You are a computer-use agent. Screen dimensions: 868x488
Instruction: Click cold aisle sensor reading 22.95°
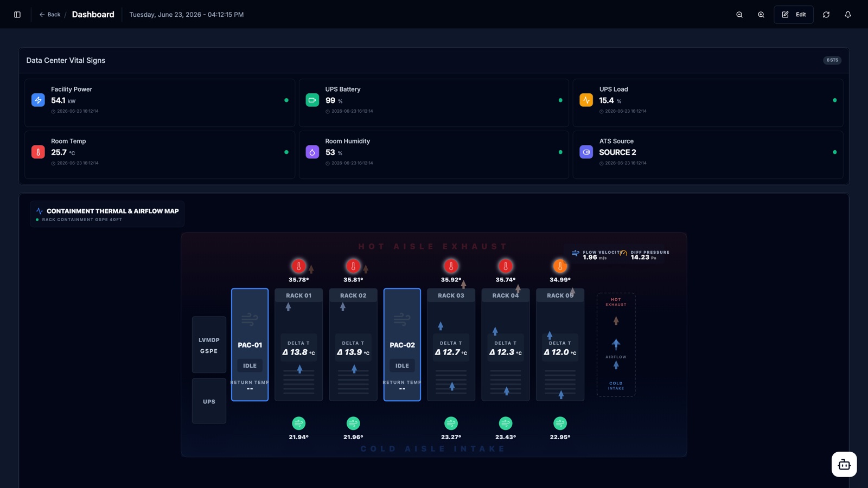click(x=560, y=437)
